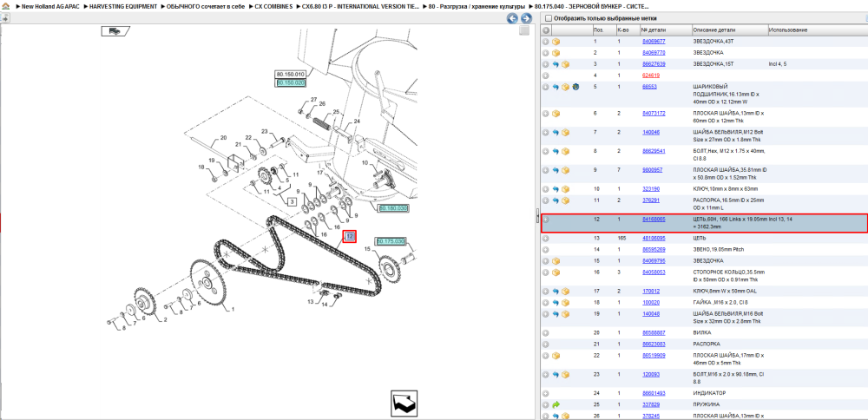
Task: Click 'Использование' column header
Action: tap(788, 30)
